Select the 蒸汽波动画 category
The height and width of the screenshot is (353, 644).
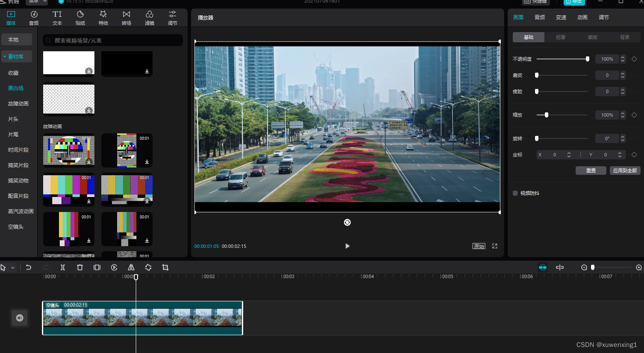tap(21, 212)
